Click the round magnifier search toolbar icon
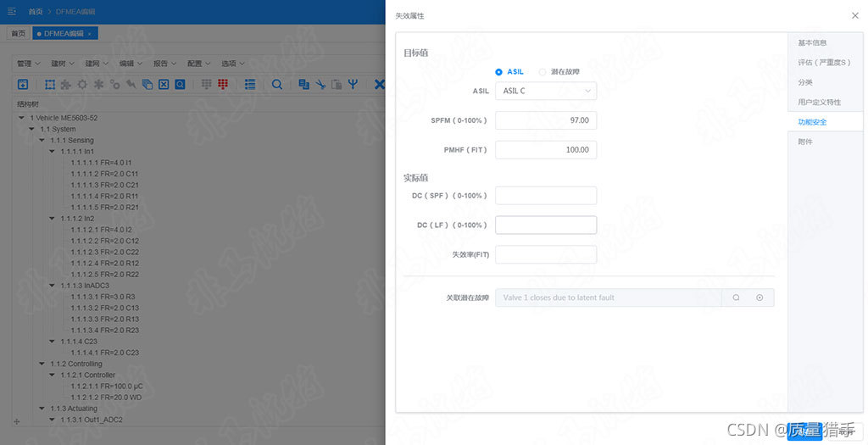Screen dimensions: 868x445 point(277,84)
